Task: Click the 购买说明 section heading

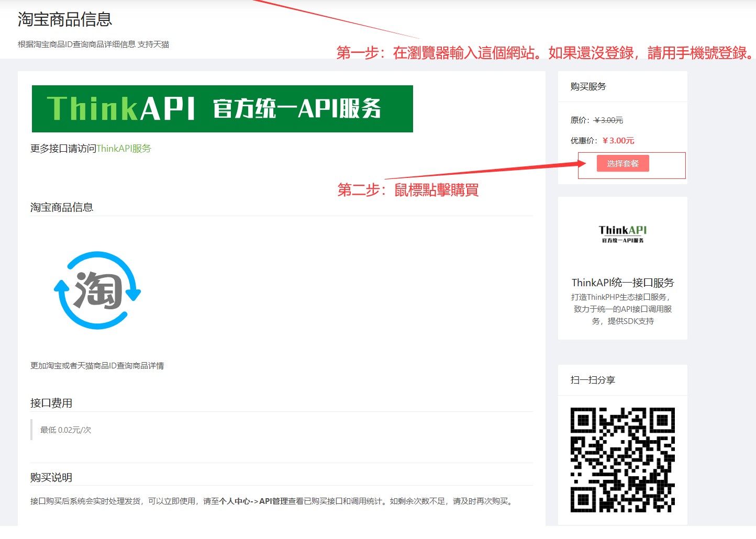Action: click(x=51, y=477)
